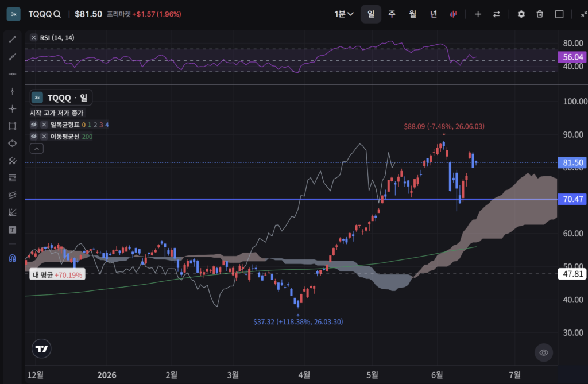Select the trend line drawing tool
Screen dimensions: 588x384
coord(13,40)
